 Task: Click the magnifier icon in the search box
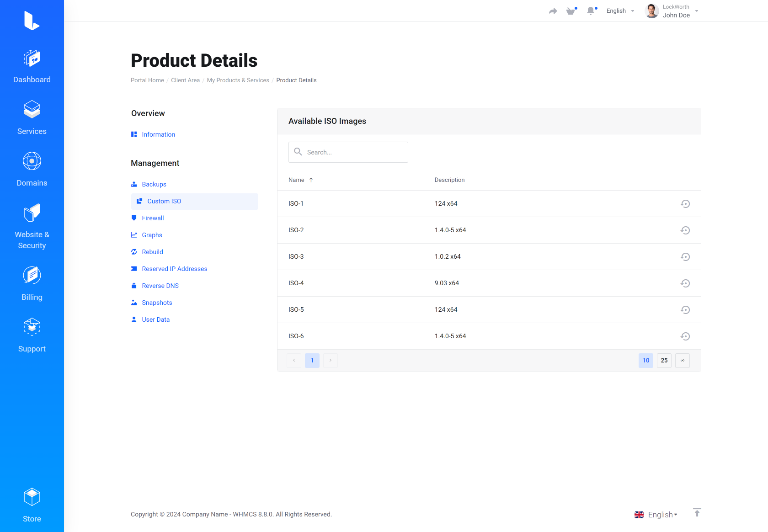coord(298,152)
